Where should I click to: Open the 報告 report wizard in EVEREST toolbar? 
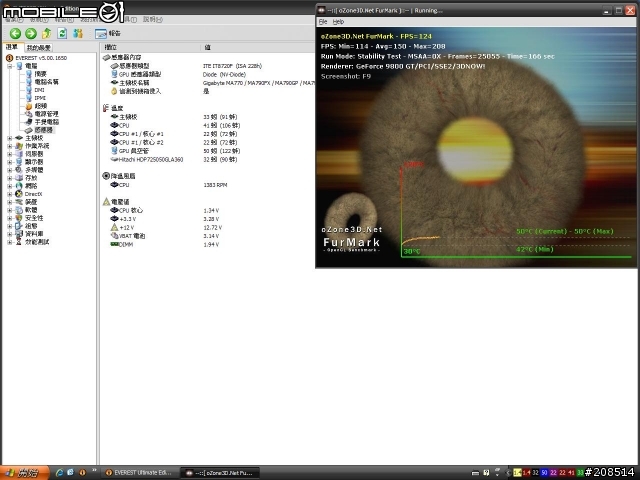click(x=107, y=33)
